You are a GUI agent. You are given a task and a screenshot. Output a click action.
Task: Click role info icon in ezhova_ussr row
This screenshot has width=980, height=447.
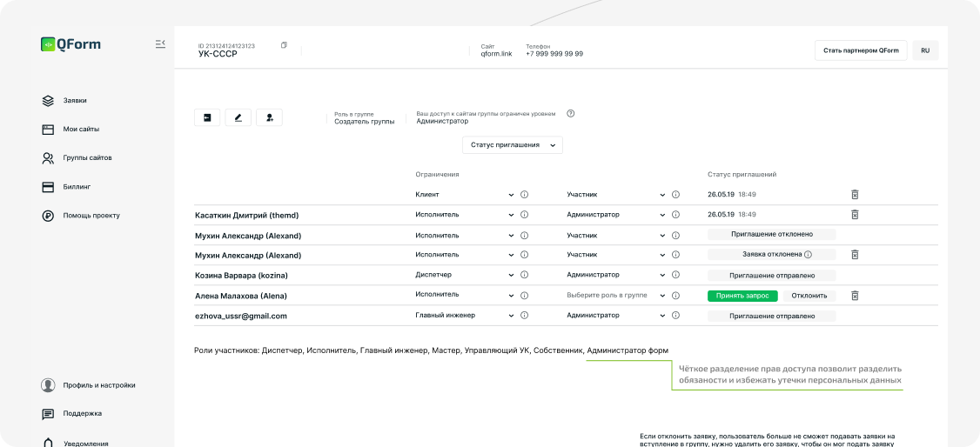tap(675, 316)
